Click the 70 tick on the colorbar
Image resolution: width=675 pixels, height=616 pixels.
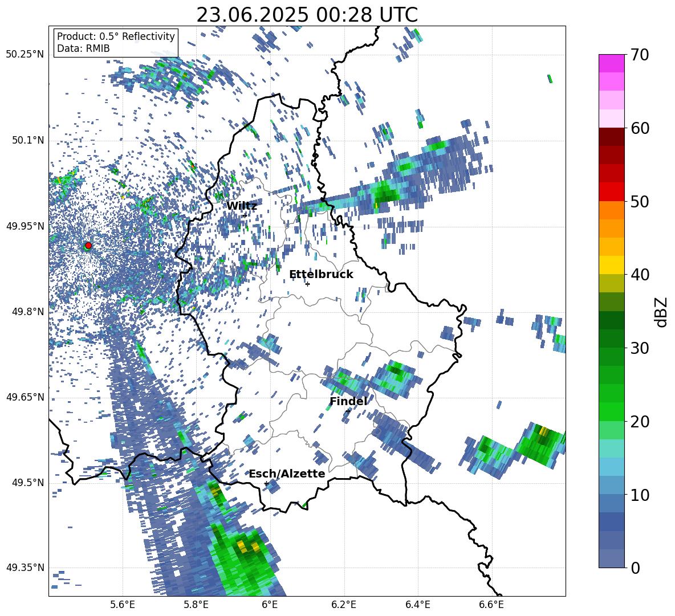coord(639,55)
